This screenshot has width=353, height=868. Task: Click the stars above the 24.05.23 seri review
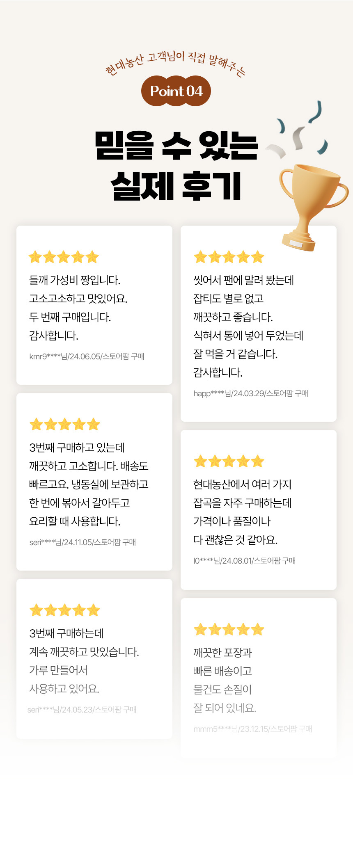(x=65, y=610)
